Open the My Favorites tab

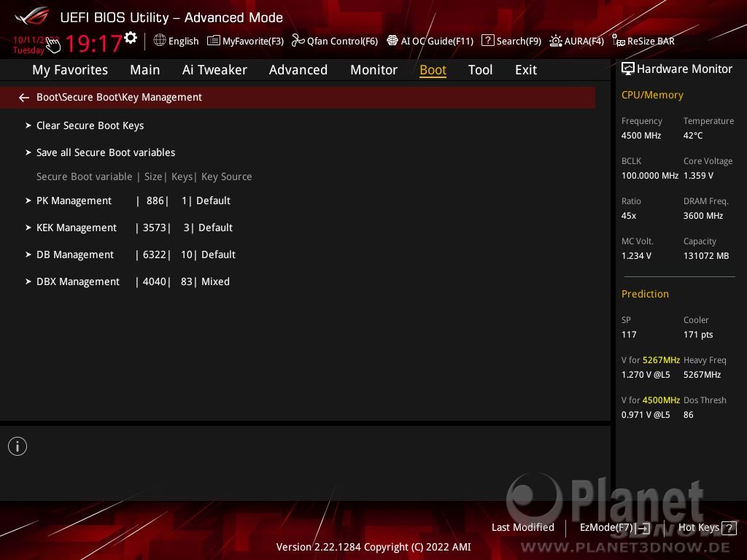click(70, 70)
